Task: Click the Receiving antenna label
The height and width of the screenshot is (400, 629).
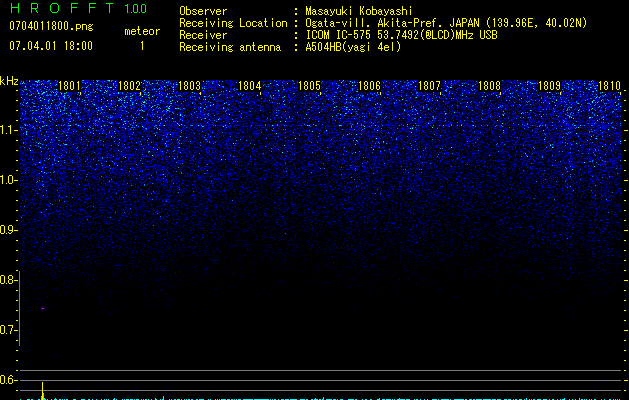Action: 230,47
